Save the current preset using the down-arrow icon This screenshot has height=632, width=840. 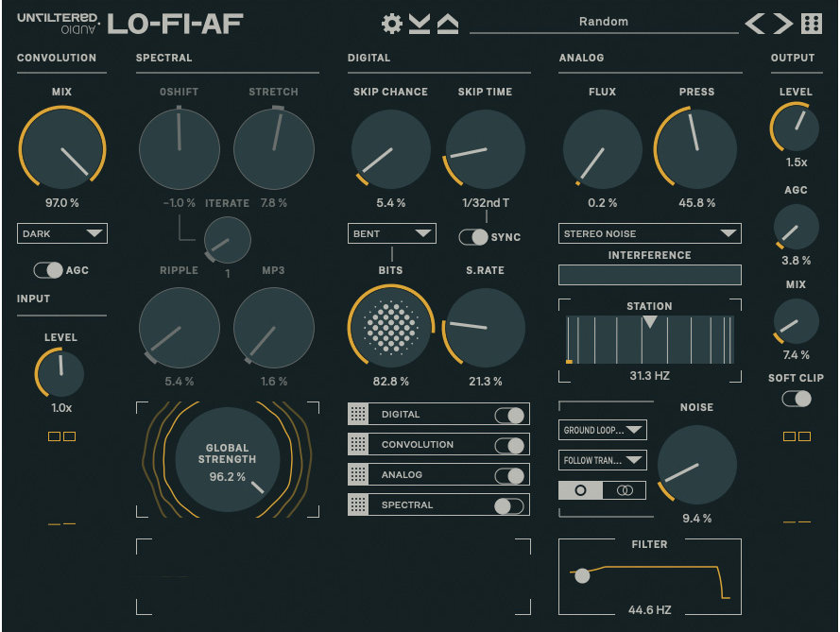click(x=420, y=24)
